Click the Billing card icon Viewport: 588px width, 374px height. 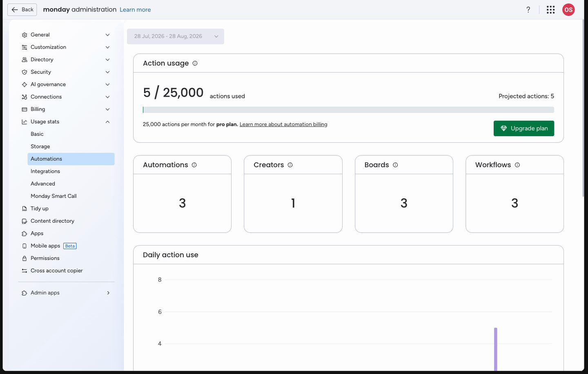pos(24,109)
